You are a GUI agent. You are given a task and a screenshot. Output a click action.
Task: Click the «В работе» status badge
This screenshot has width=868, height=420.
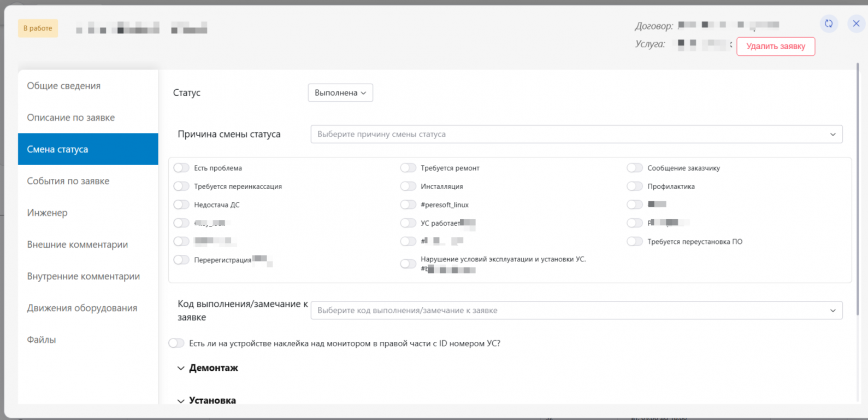(x=38, y=28)
